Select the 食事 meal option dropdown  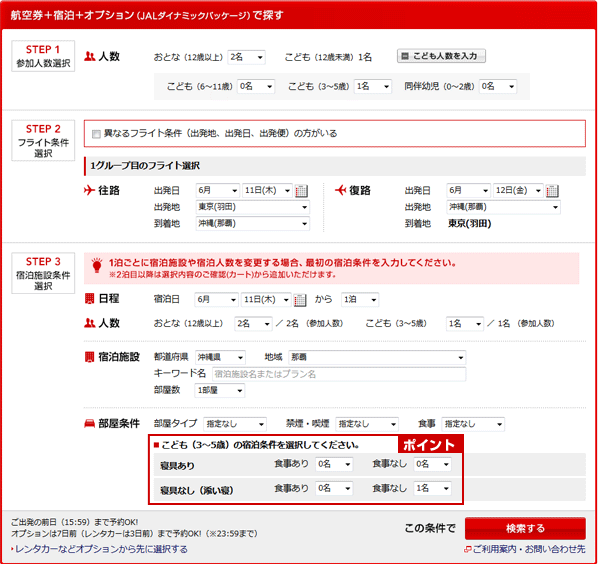tap(472, 424)
